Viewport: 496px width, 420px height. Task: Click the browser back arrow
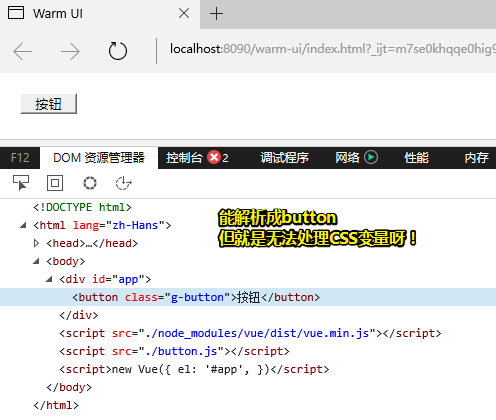[x=22, y=51]
